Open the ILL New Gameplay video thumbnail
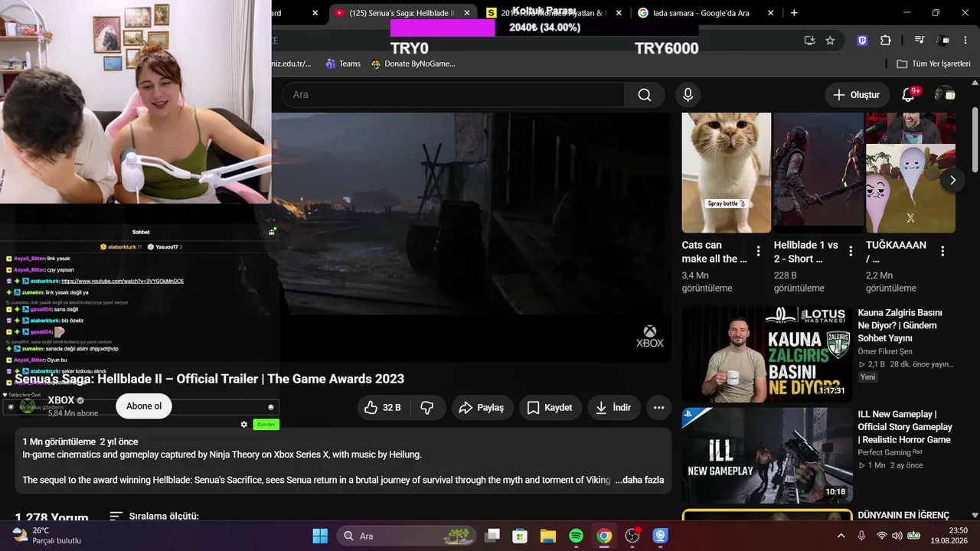 click(767, 455)
